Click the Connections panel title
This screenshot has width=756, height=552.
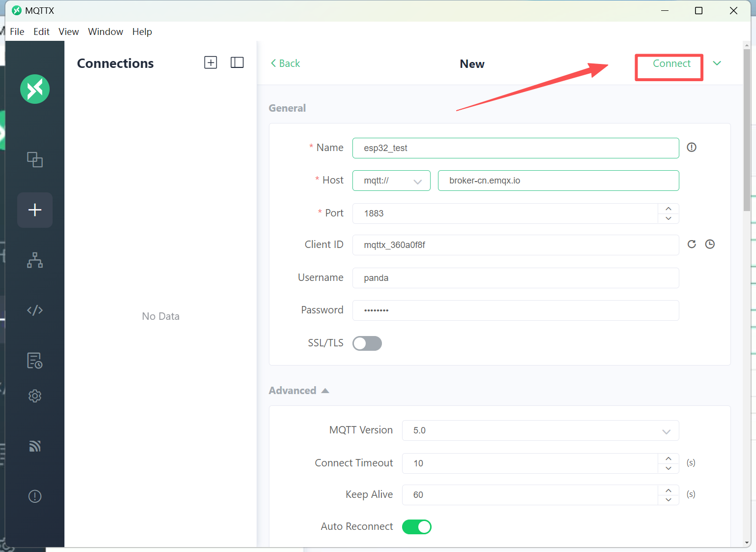(x=116, y=63)
